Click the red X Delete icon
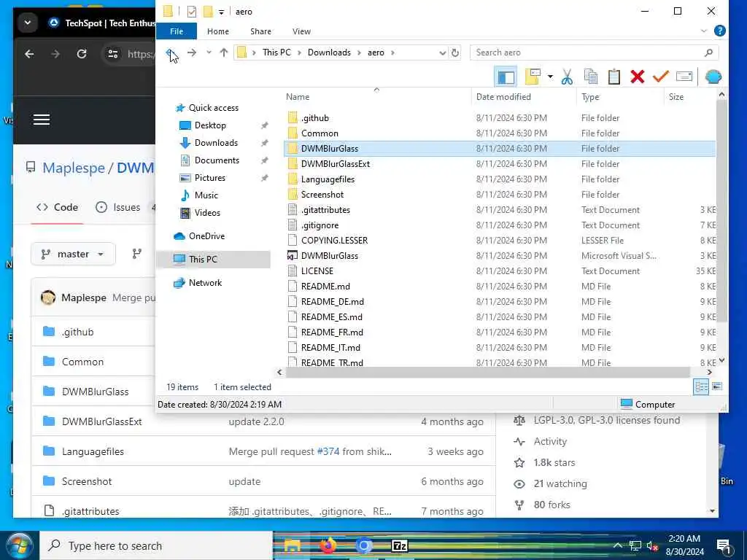 click(x=637, y=77)
